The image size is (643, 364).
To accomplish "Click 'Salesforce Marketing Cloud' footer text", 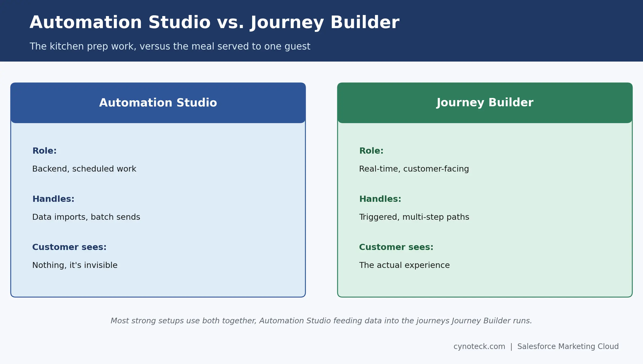I will pos(568,347).
